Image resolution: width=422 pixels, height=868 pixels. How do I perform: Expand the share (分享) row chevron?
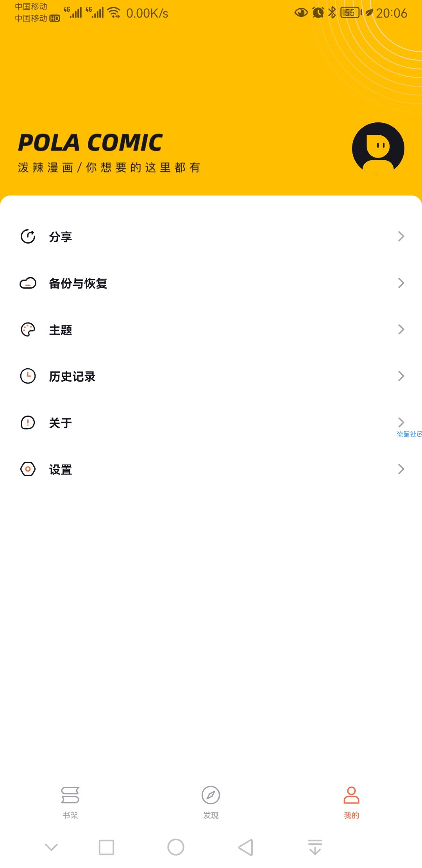click(401, 236)
